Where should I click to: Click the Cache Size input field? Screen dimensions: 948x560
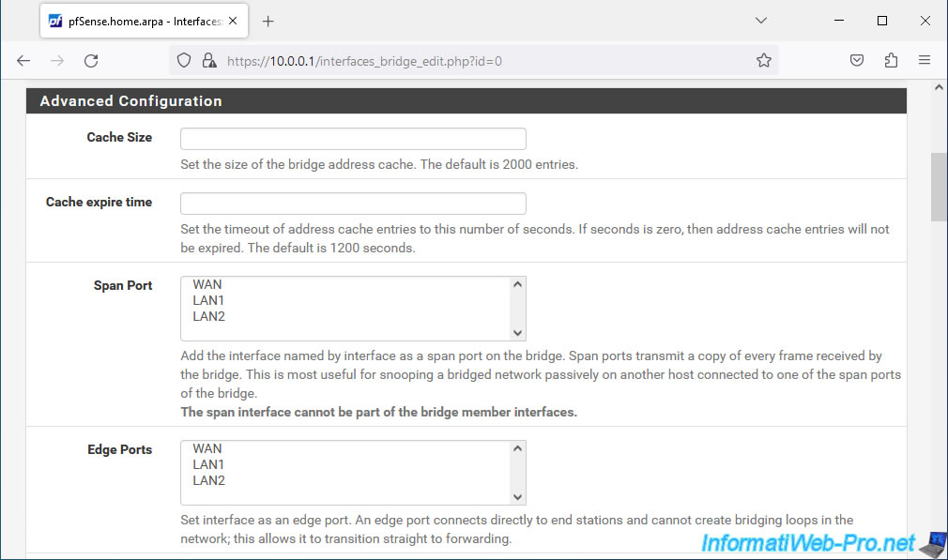point(353,138)
